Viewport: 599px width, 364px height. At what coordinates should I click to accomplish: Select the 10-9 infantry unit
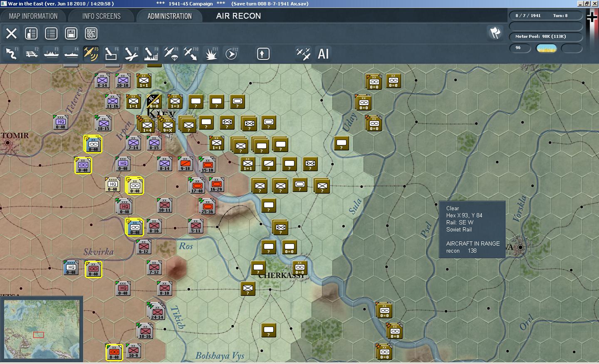pyautogui.click(x=133, y=351)
